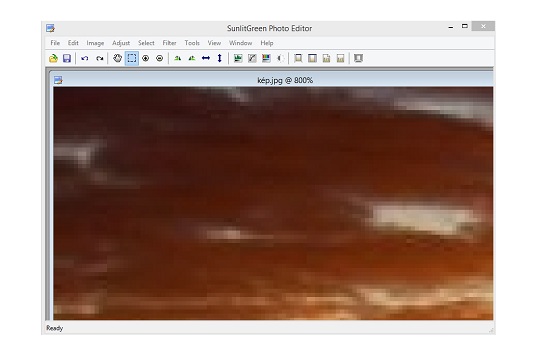Open the Image menu

pyautogui.click(x=95, y=43)
